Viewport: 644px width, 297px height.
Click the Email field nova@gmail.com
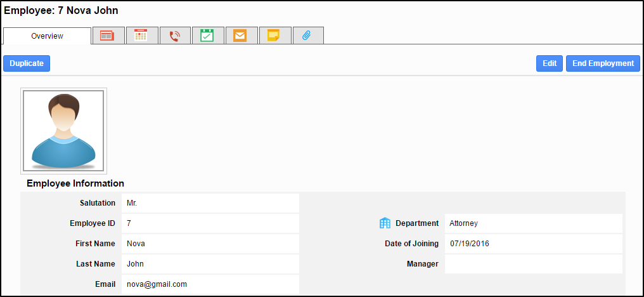[210, 284]
